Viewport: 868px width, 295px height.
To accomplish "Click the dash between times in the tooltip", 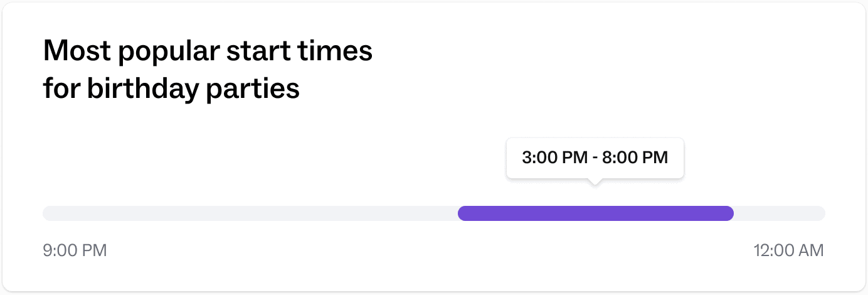I will pyautogui.click(x=595, y=158).
